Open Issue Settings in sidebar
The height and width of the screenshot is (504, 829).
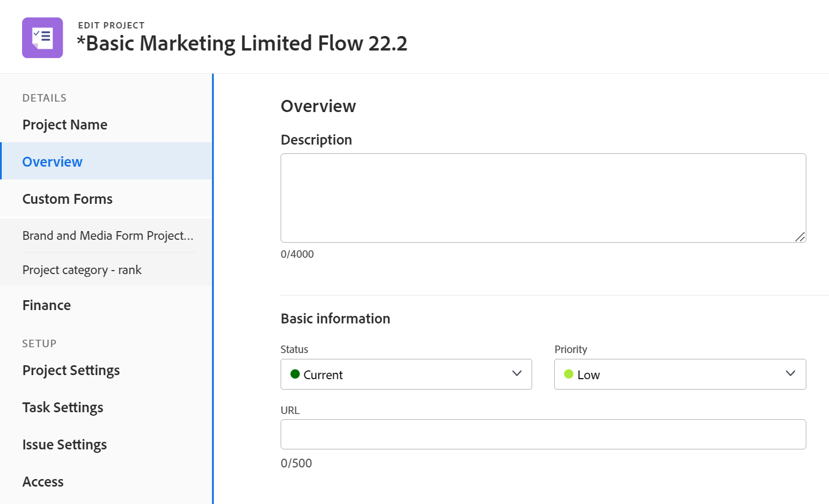tap(64, 445)
